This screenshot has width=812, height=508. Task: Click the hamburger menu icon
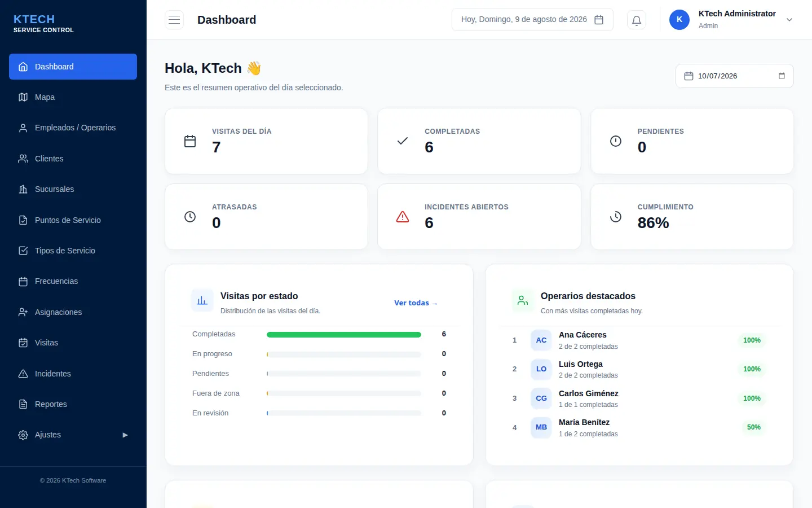(x=174, y=20)
